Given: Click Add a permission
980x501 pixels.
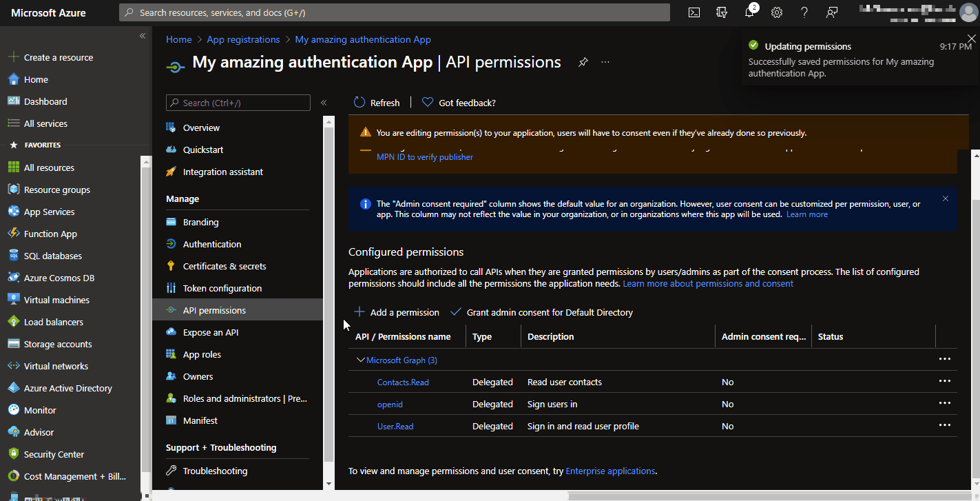Looking at the screenshot, I should 397,311.
